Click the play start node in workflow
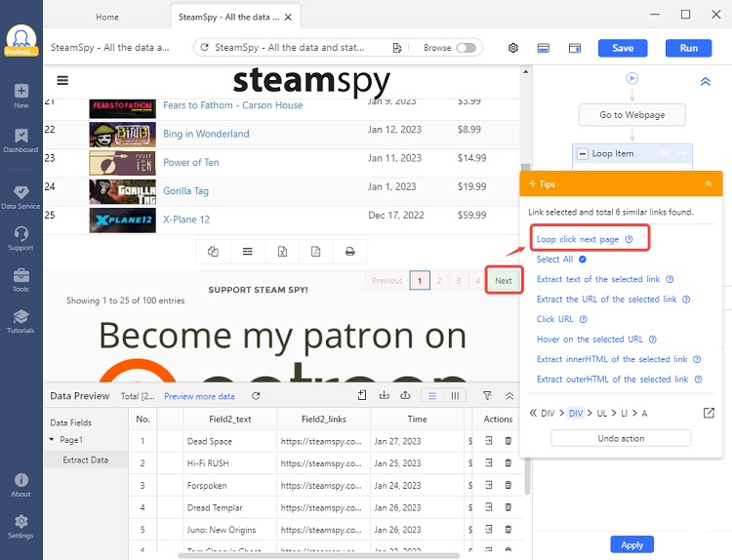 click(x=632, y=78)
